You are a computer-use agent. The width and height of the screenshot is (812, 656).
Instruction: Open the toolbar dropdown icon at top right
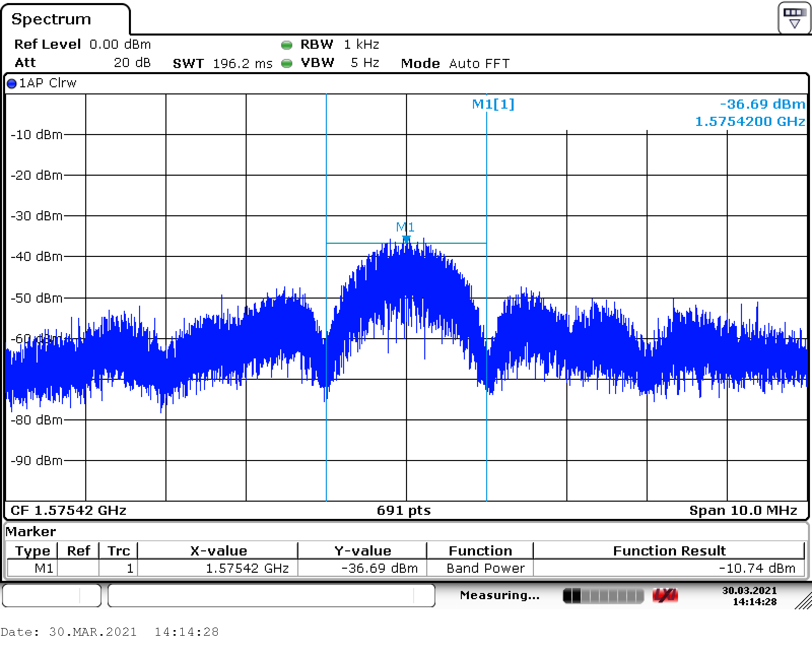coord(794,18)
